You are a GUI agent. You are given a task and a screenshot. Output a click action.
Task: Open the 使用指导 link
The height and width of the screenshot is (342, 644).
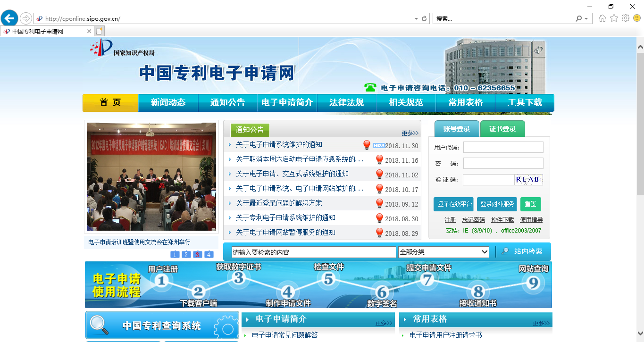point(531,220)
